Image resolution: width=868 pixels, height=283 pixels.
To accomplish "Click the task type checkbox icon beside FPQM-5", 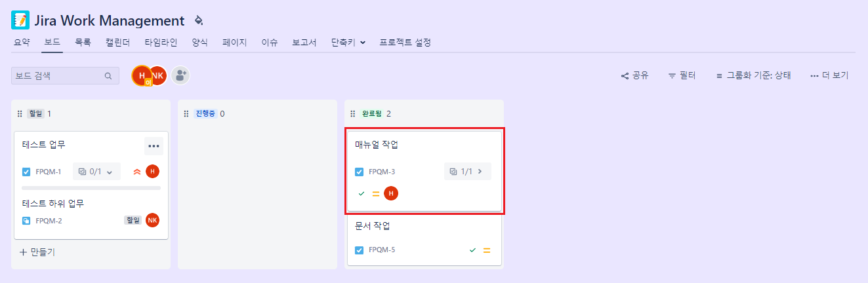I will (359, 250).
